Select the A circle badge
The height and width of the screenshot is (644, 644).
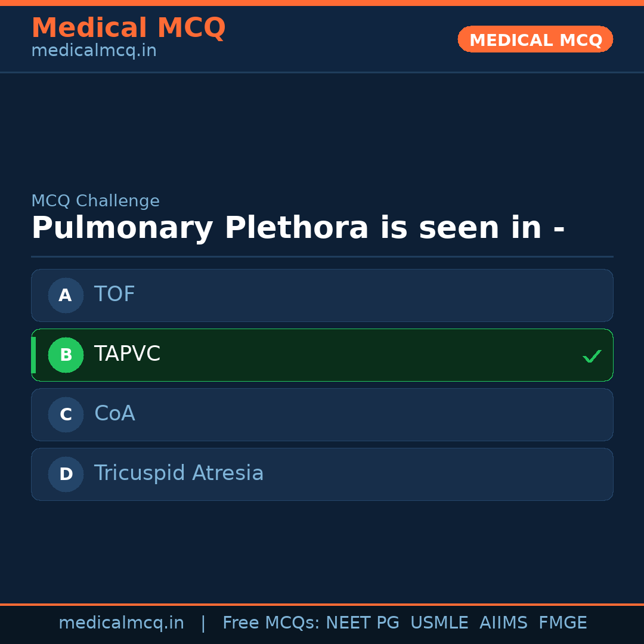tap(66, 295)
